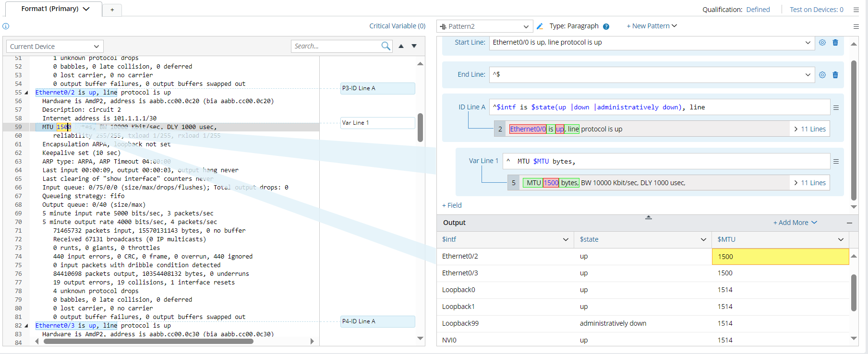Image resolution: width=868 pixels, height=354 pixels.
Task: Jump to next search match arrow
Action: (414, 46)
